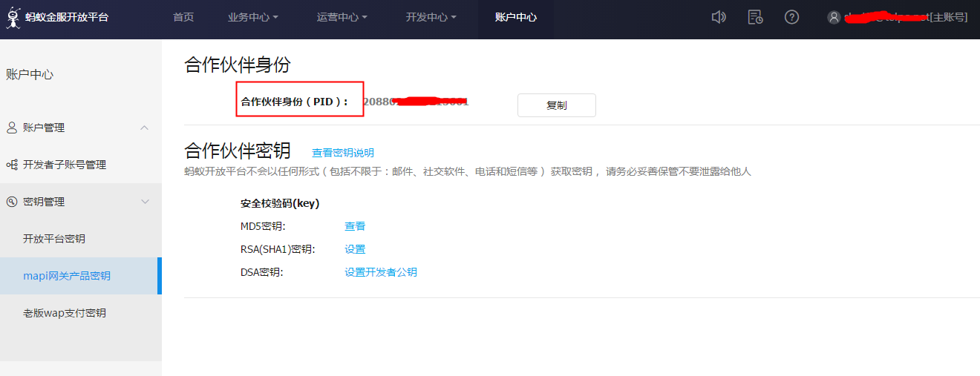Click the 蚂蚁金服开放平台 title text
This screenshot has width=980, height=376.
click(x=67, y=17)
